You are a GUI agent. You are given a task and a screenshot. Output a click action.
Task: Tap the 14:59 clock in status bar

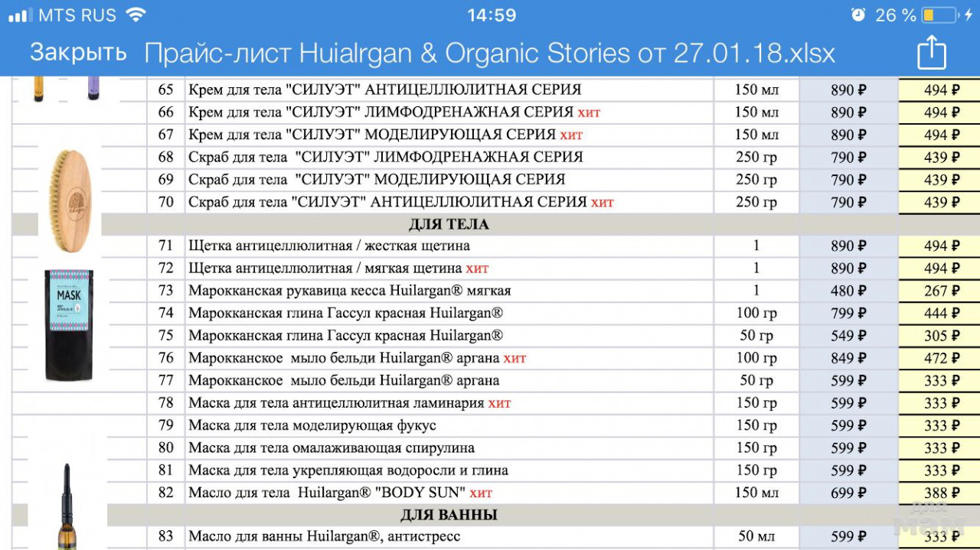pos(491,15)
